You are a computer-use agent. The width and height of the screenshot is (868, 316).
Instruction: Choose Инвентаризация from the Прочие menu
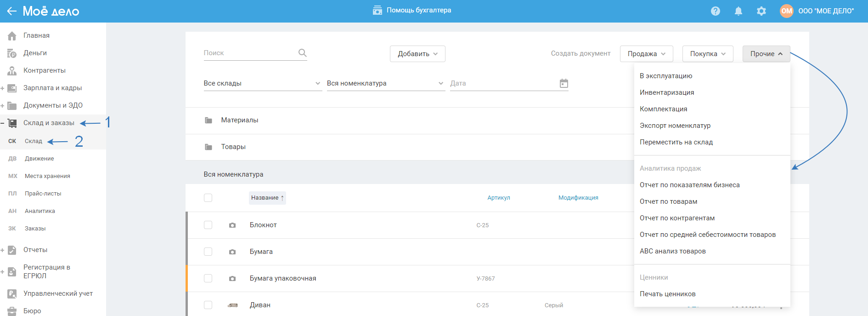point(666,92)
